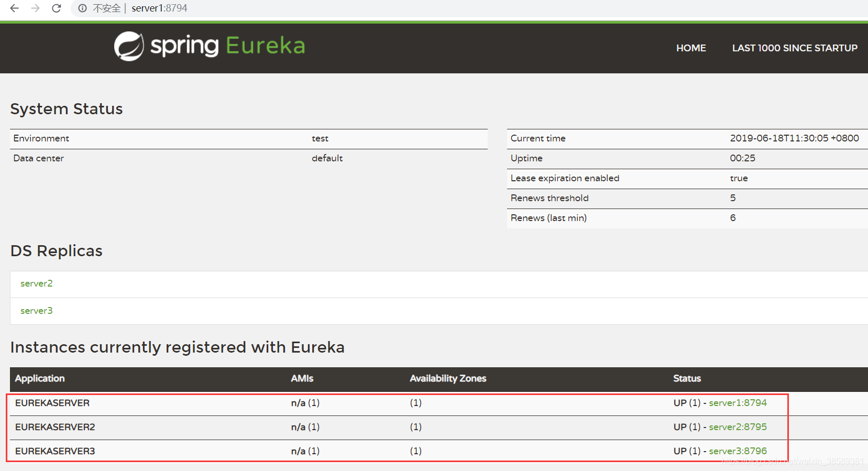Image resolution: width=868 pixels, height=471 pixels.
Task: Follow the server2:8795 status link
Action: tap(738, 427)
